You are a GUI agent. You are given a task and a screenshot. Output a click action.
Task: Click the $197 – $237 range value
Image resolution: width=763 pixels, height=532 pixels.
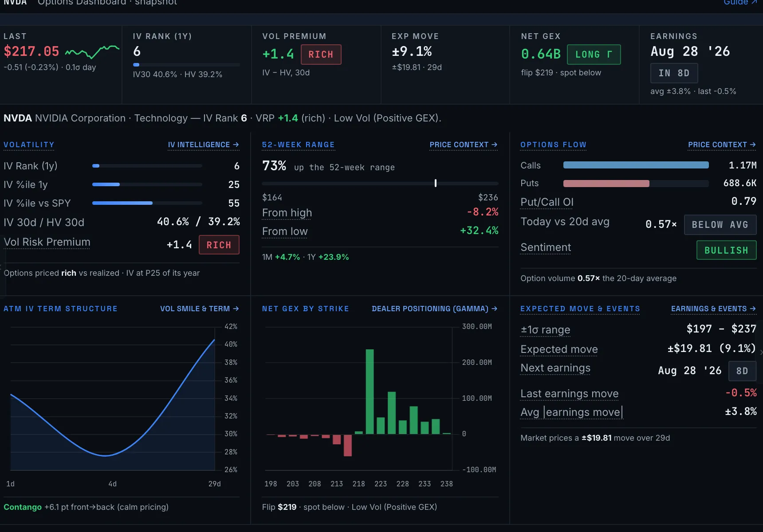(x=721, y=329)
